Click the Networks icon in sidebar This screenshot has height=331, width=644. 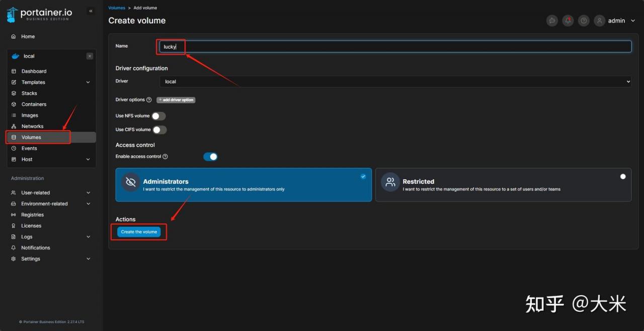[14, 126]
